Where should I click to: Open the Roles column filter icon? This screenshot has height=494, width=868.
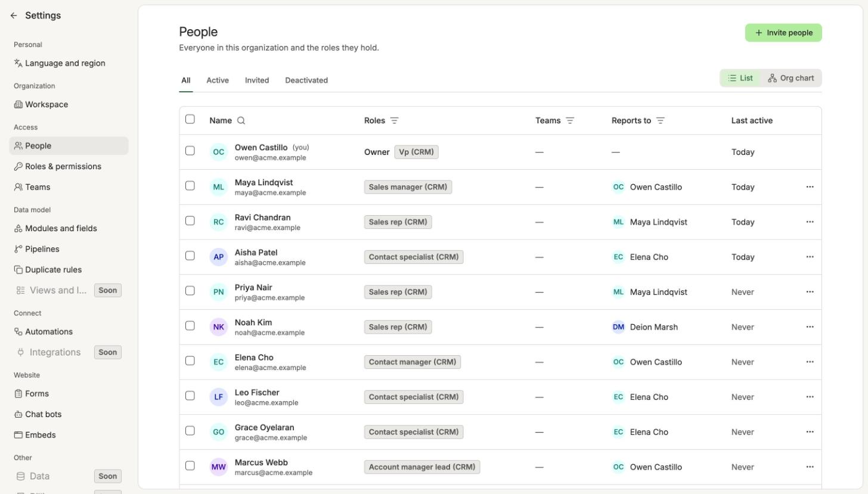pyautogui.click(x=394, y=120)
